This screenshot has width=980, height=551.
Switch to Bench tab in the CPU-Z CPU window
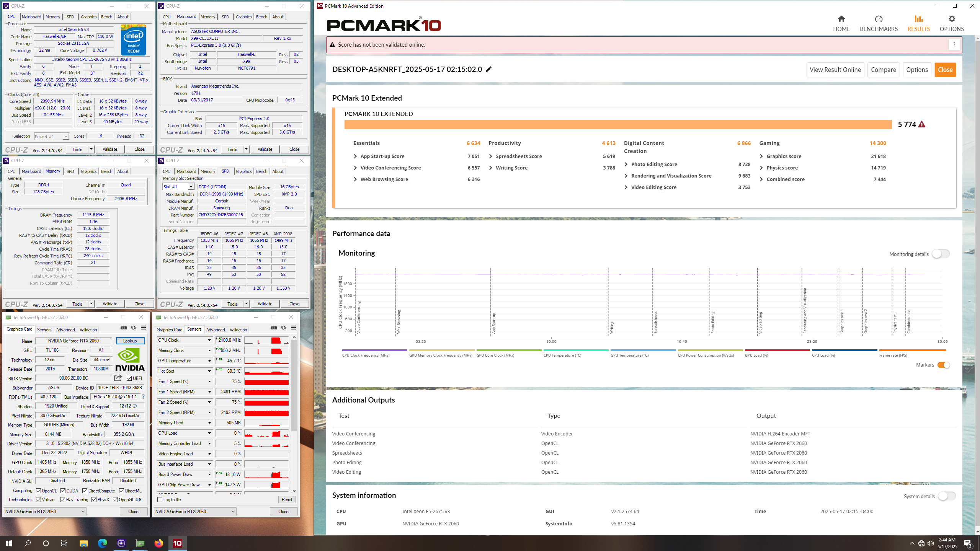[106, 17]
